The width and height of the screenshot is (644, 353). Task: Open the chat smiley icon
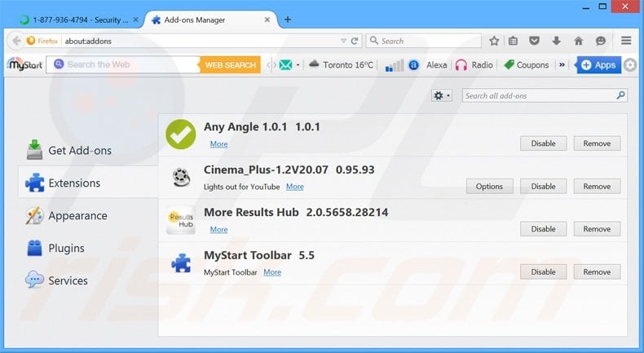click(x=601, y=41)
